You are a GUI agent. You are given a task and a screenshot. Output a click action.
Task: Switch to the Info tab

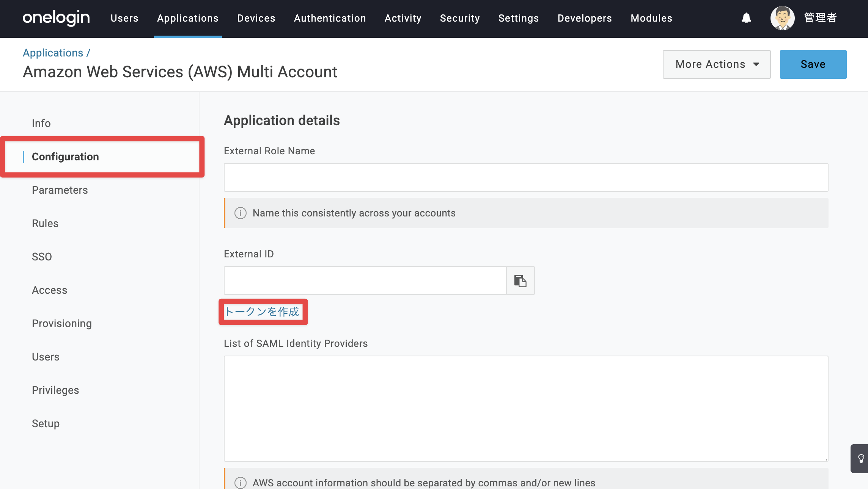coord(41,123)
